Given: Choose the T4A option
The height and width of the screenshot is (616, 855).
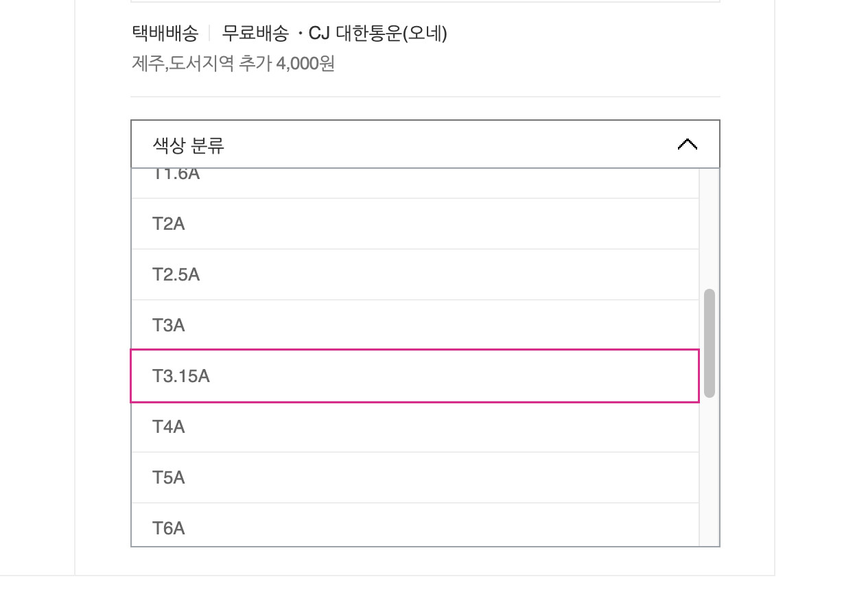Looking at the screenshot, I should pos(415,427).
